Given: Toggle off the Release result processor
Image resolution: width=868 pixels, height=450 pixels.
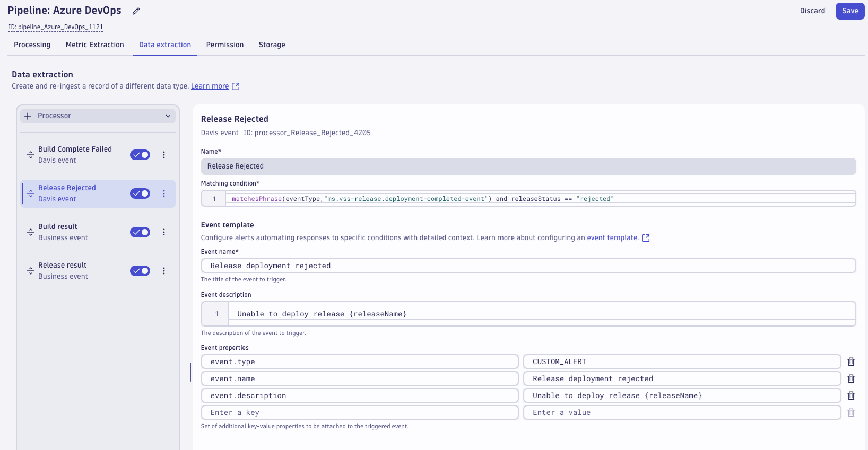Looking at the screenshot, I should tap(140, 271).
